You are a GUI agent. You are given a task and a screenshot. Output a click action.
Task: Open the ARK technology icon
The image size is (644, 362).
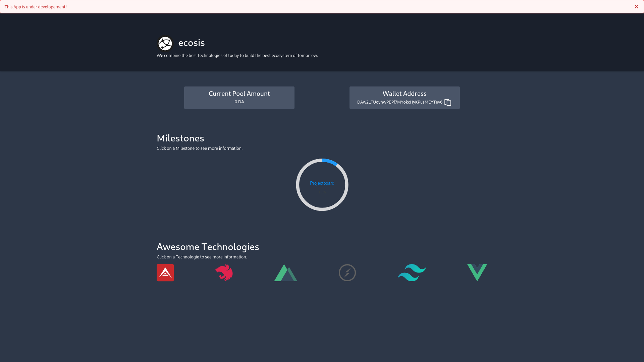coord(165,273)
